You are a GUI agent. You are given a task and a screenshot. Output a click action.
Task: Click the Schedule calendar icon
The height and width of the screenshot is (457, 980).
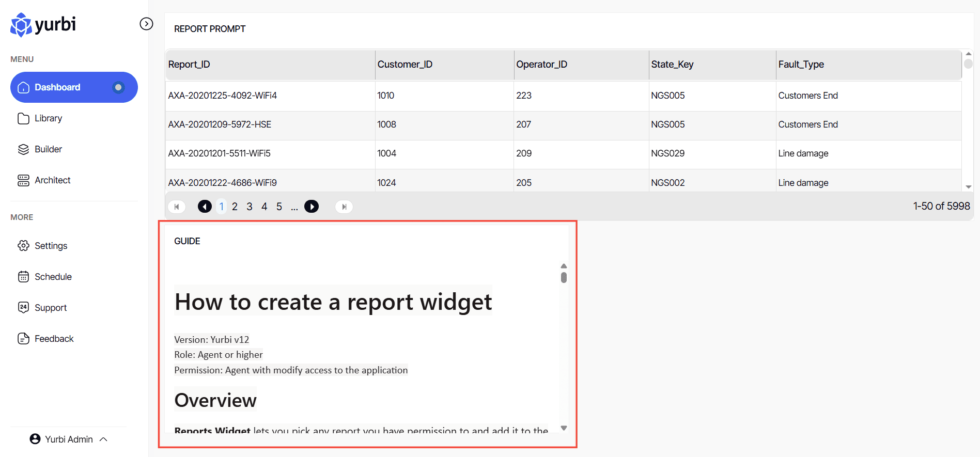(23, 277)
